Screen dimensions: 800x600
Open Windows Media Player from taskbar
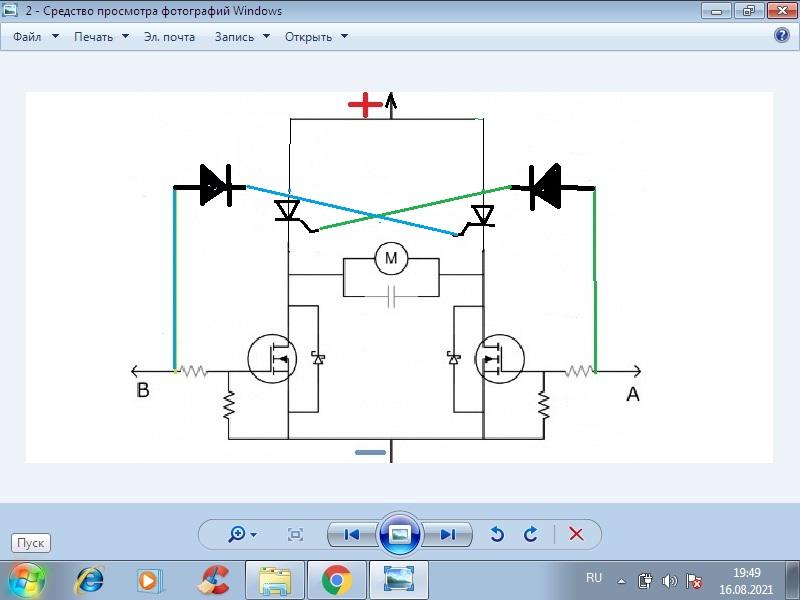click(x=148, y=581)
